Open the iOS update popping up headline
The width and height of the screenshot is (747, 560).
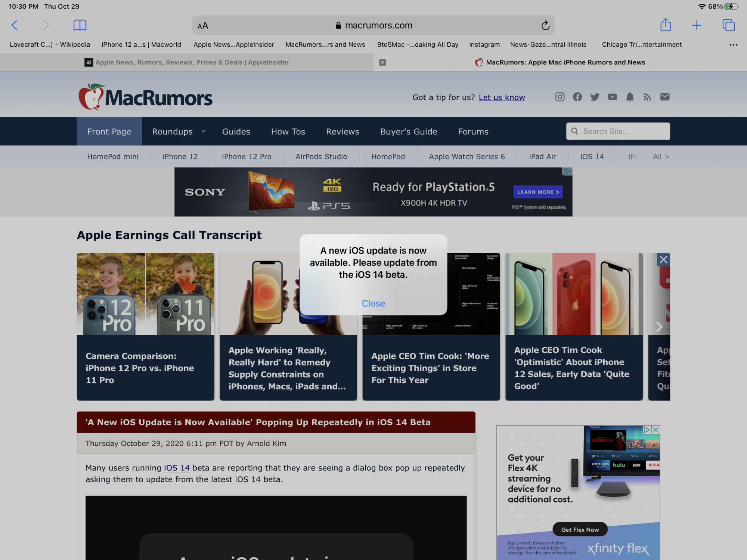(x=258, y=422)
